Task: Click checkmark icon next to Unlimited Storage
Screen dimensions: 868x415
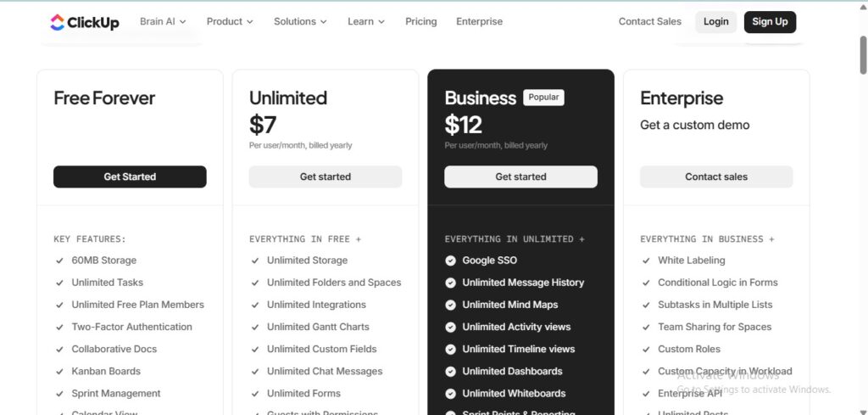Action: 255,261
